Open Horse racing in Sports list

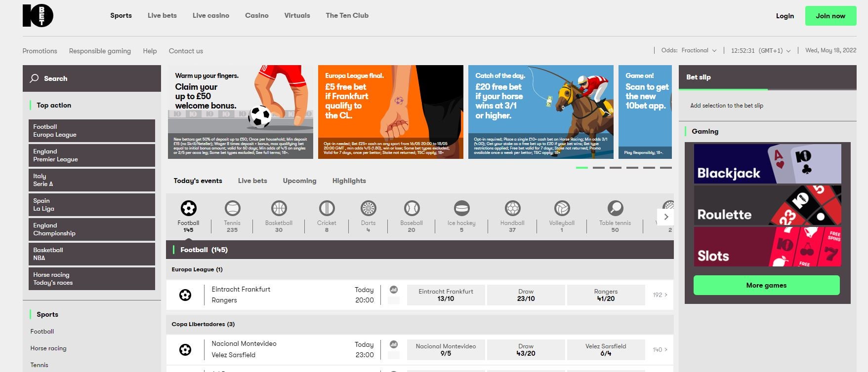48,348
